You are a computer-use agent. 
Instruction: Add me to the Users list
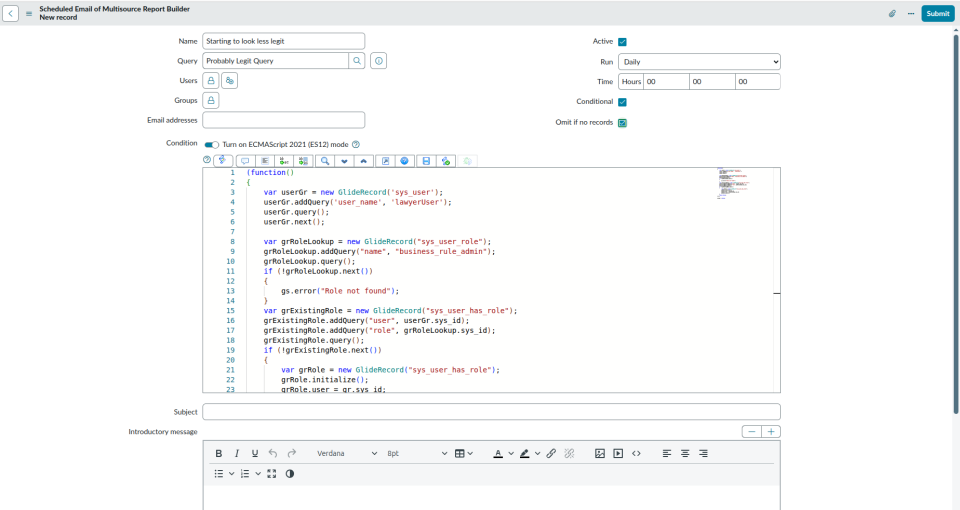[230, 80]
